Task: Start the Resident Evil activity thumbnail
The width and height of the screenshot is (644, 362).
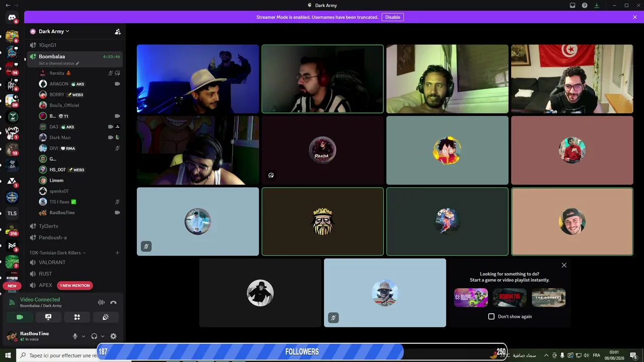Action: point(510,298)
